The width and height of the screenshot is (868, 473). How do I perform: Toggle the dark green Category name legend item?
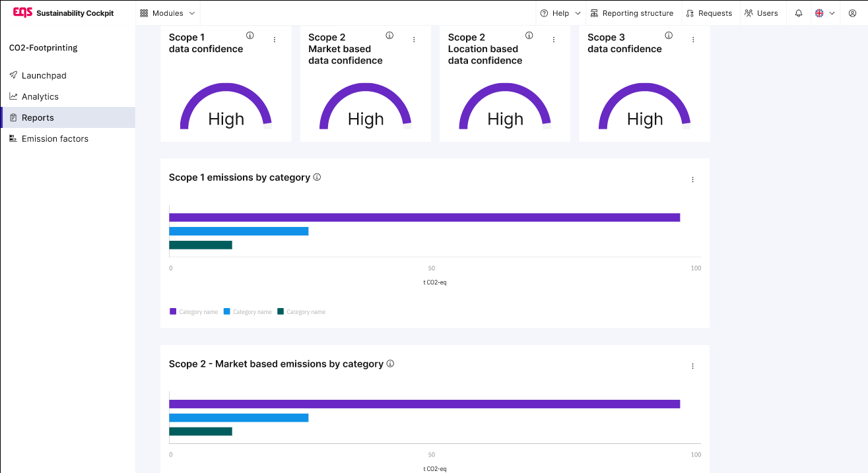click(x=302, y=311)
